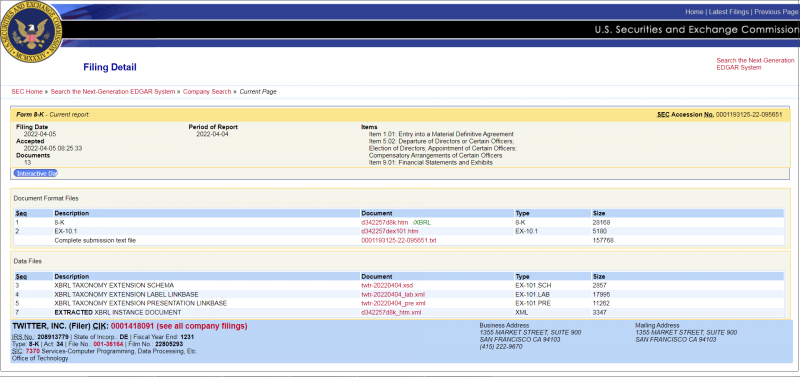Click file number 001-36164 link
This screenshot has width=800, height=377.
tap(109, 344)
